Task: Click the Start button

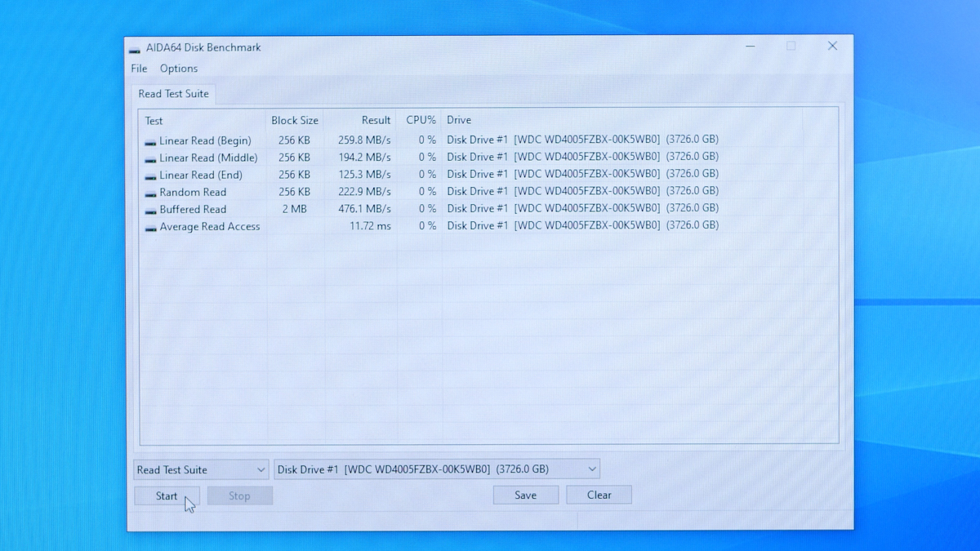Action: 167,495
